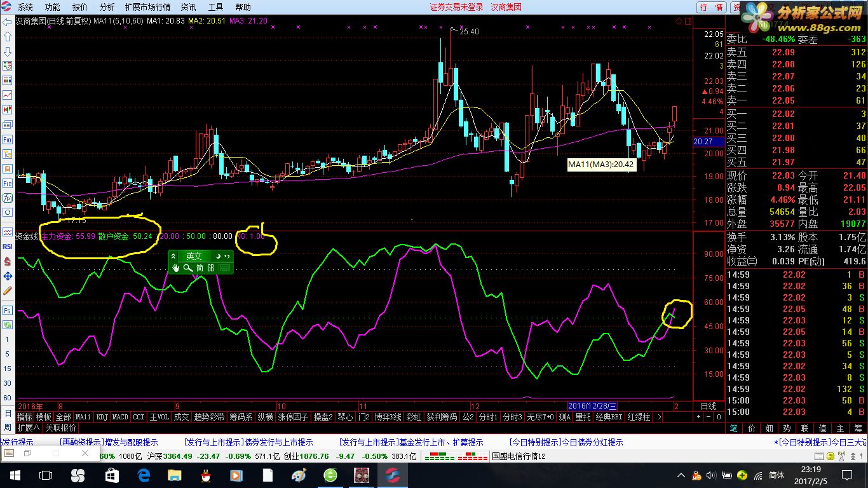868x488 pixels.
Task: Switch to the 价 tab in quote panel
Action: pos(752,428)
